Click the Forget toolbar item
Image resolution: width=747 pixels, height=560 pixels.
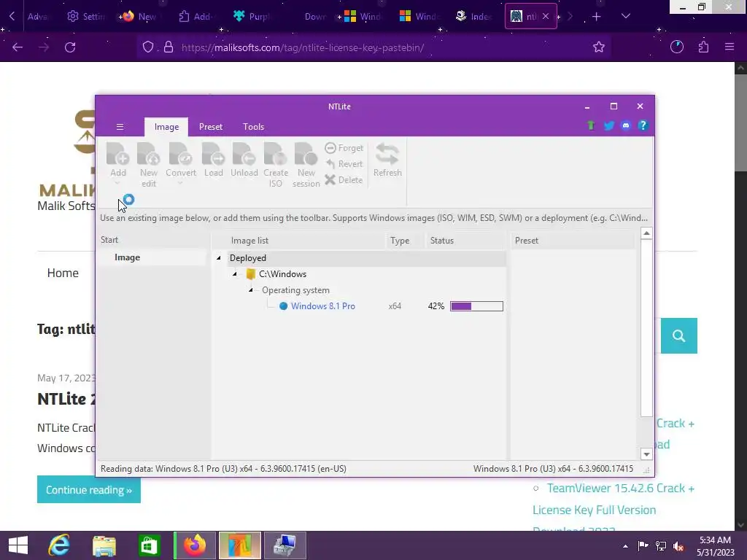click(x=344, y=148)
